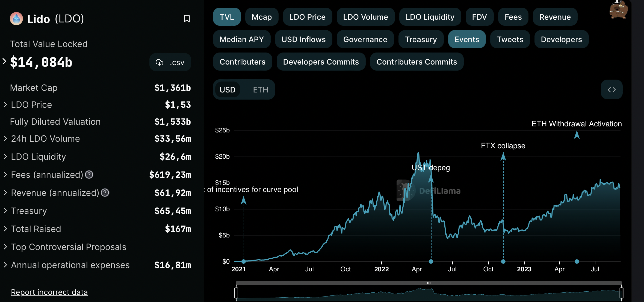This screenshot has height=302, width=644.
Task: Click the bookmark icon beside Lido
Action: click(187, 19)
